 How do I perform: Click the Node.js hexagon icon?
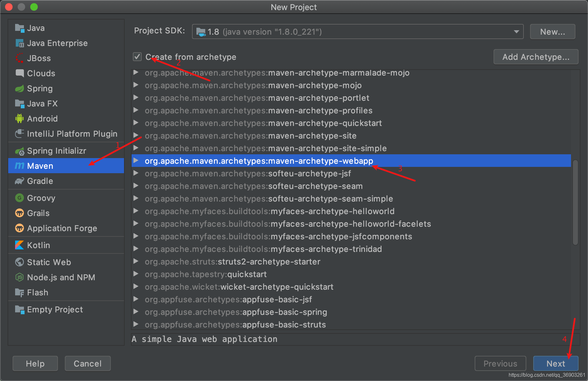pos(20,277)
